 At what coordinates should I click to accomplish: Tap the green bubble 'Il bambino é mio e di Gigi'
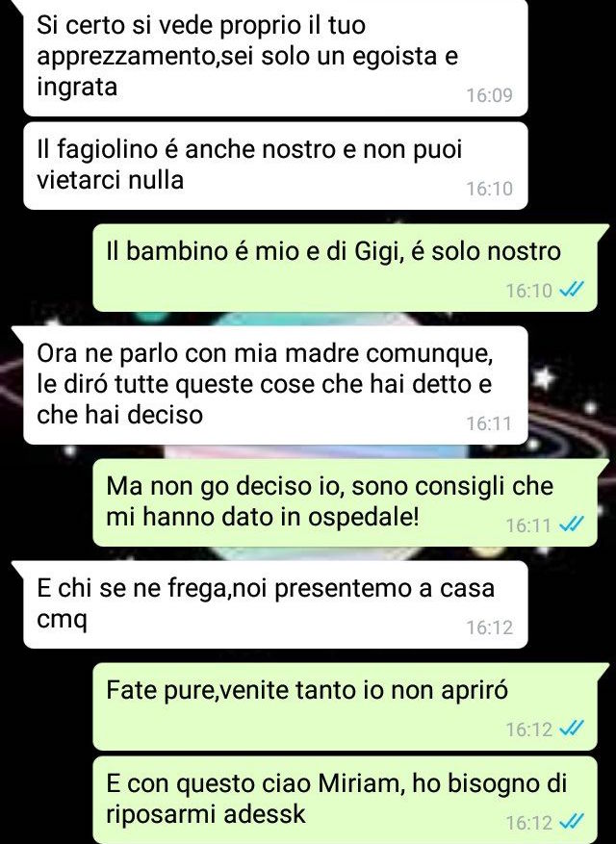(x=345, y=268)
